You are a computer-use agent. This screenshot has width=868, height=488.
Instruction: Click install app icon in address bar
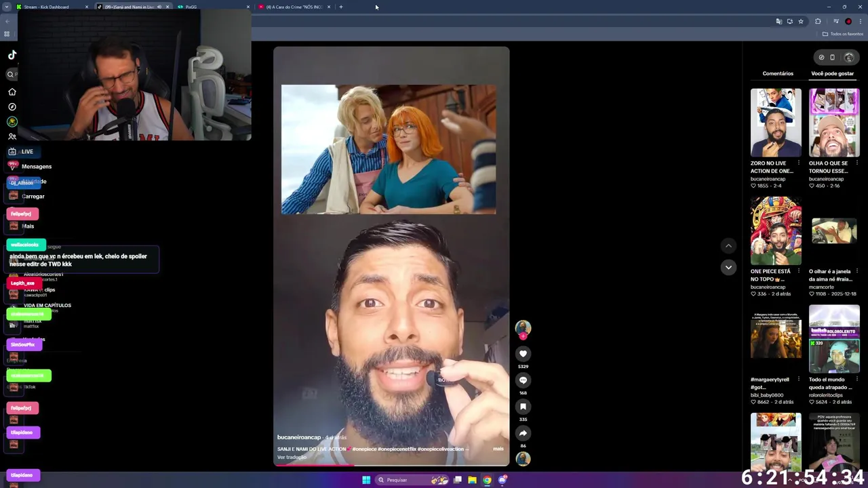pyautogui.click(x=789, y=22)
